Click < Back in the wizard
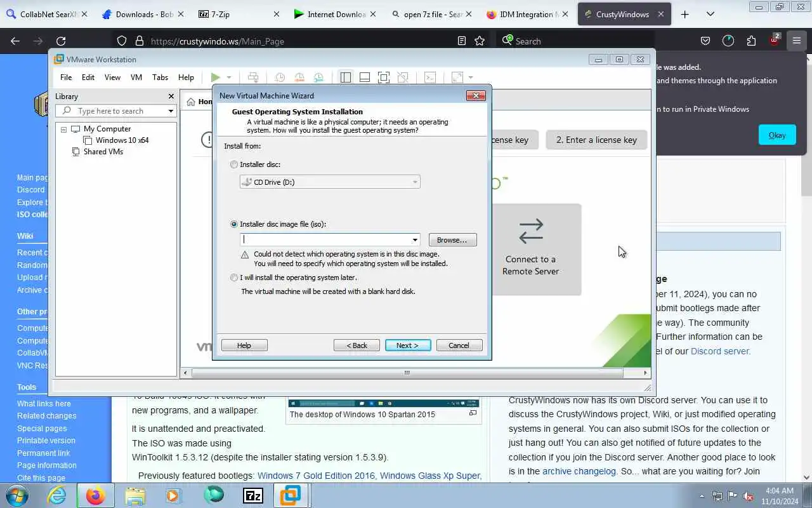The image size is (812, 508). [x=357, y=345]
